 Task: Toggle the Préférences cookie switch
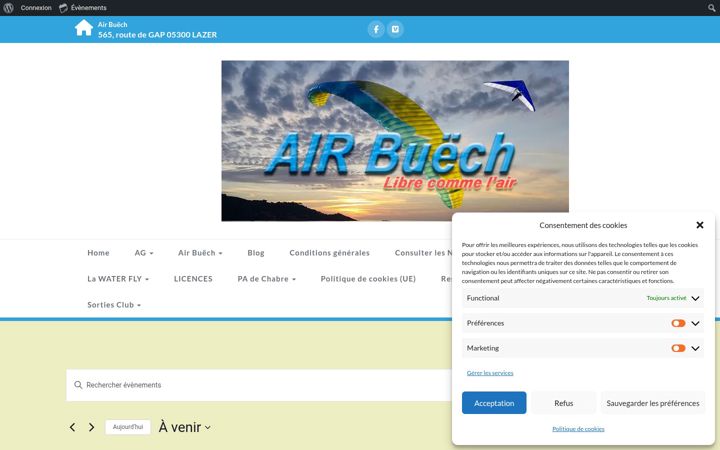(x=678, y=323)
